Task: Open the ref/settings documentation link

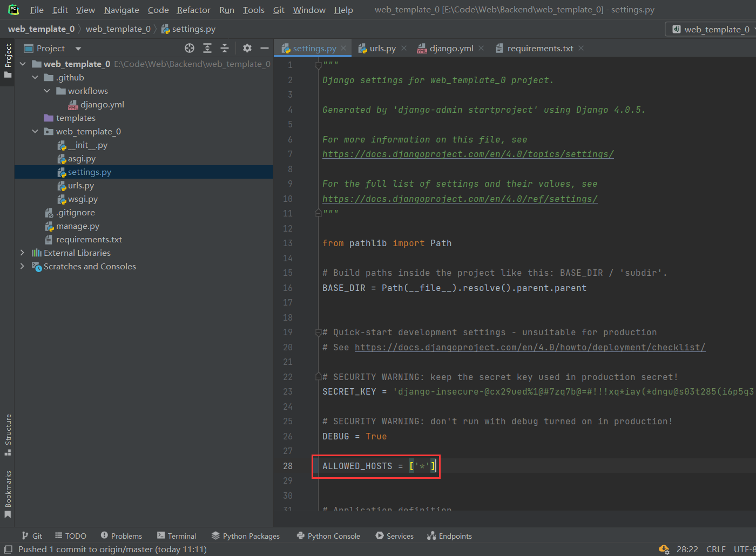Action: [x=460, y=199]
